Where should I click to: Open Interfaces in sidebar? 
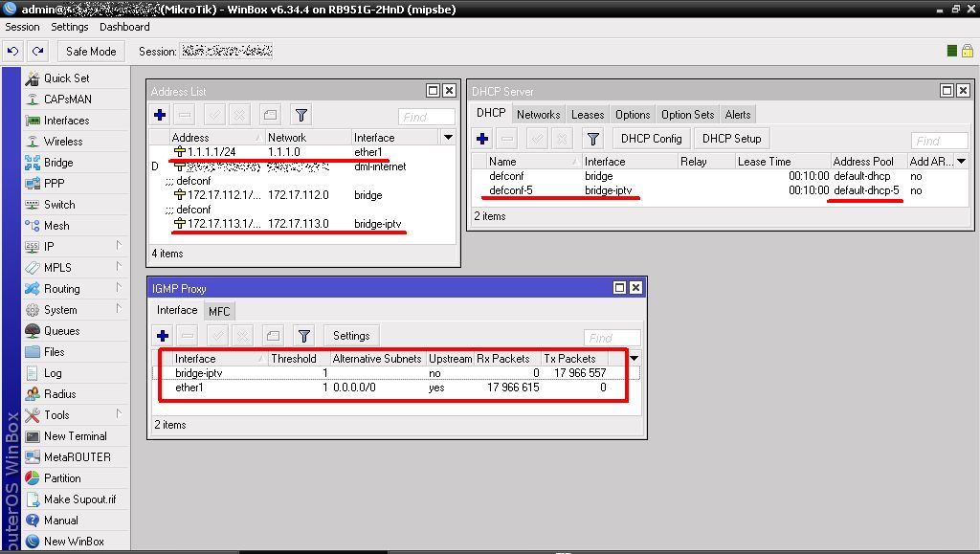coord(75,121)
